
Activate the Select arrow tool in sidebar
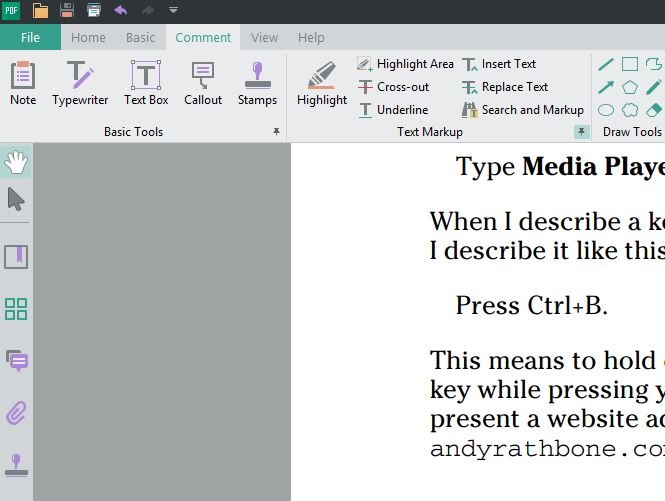pyautogui.click(x=16, y=199)
